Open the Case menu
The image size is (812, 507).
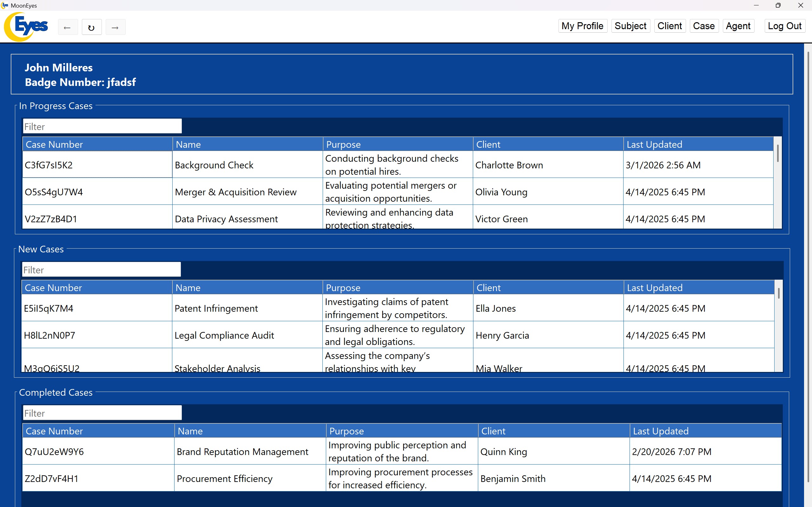pyautogui.click(x=703, y=26)
